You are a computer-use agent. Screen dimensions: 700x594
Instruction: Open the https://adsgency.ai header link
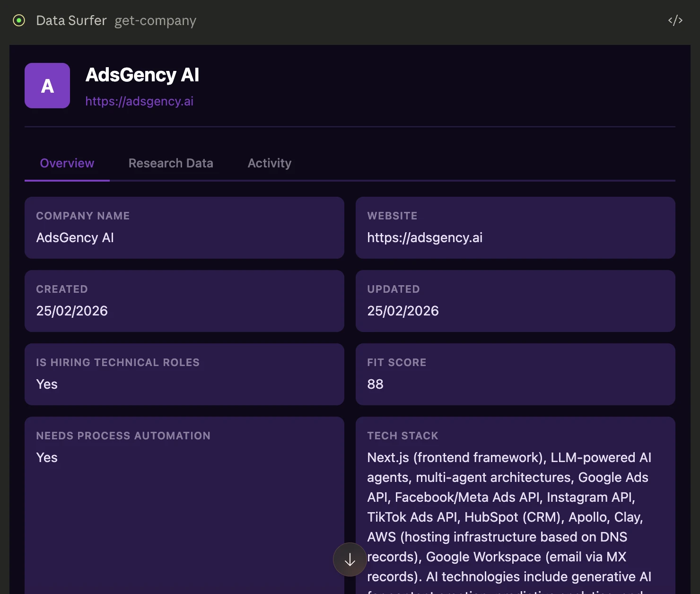pos(140,101)
